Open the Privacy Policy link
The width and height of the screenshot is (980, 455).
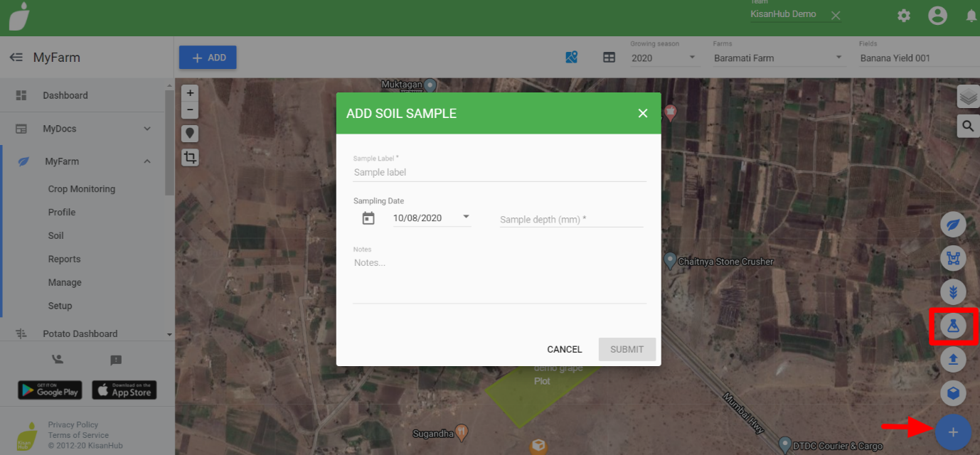[x=73, y=424]
